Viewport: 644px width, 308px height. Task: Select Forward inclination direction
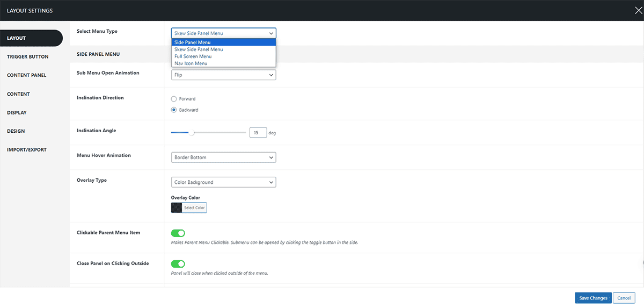[173, 99]
